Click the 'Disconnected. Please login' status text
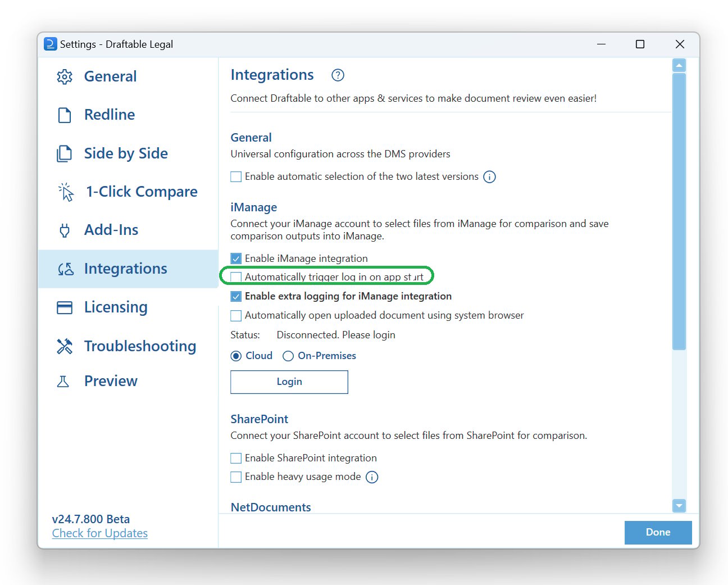The height and width of the screenshot is (585, 728). click(x=336, y=335)
